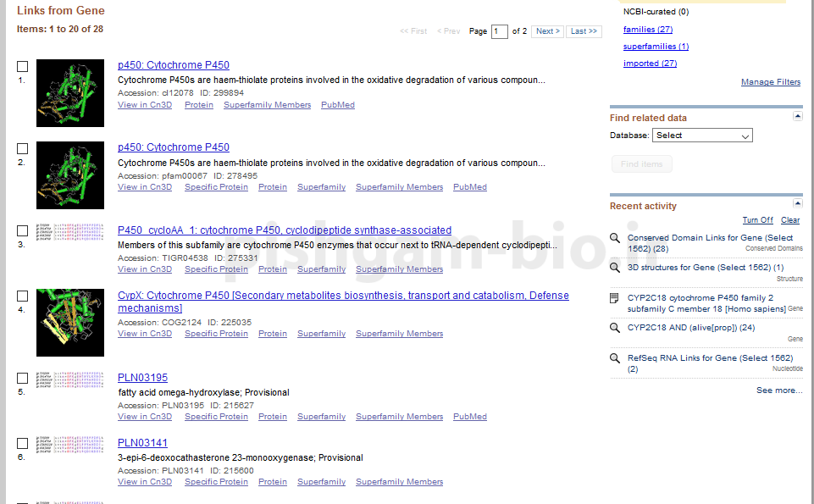Check the checkbox for result 1
The width and height of the screenshot is (814, 504).
click(x=23, y=66)
